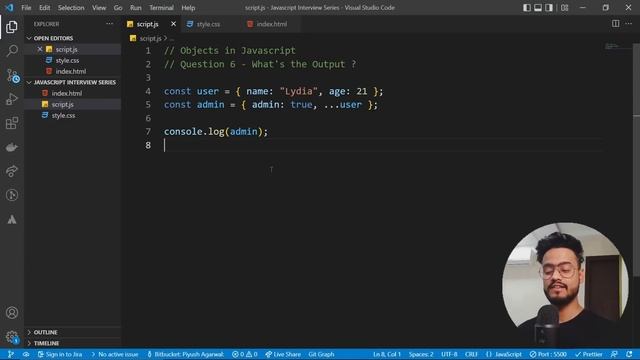Click the Prettier status item
The height and width of the screenshot is (360, 640).
[589, 354]
